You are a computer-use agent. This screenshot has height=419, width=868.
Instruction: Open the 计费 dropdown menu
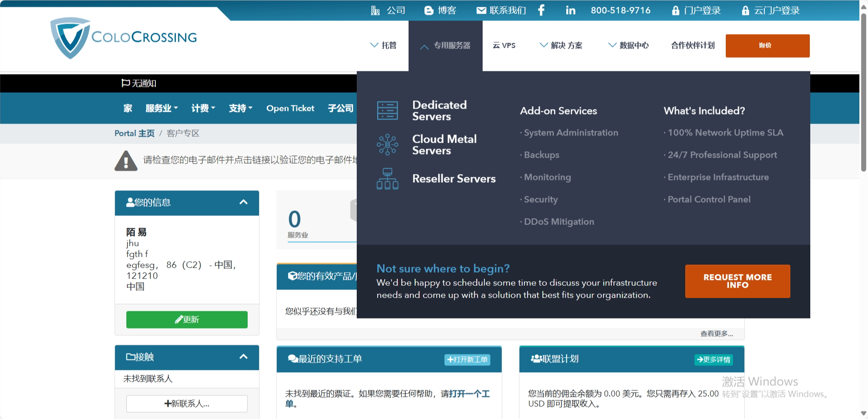[x=203, y=108]
